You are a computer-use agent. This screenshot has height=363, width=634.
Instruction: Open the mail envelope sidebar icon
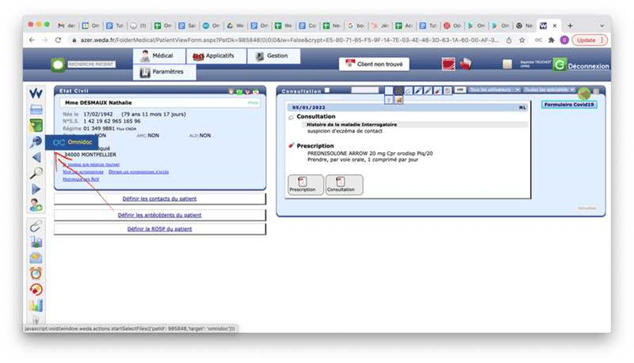coord(36,257)
